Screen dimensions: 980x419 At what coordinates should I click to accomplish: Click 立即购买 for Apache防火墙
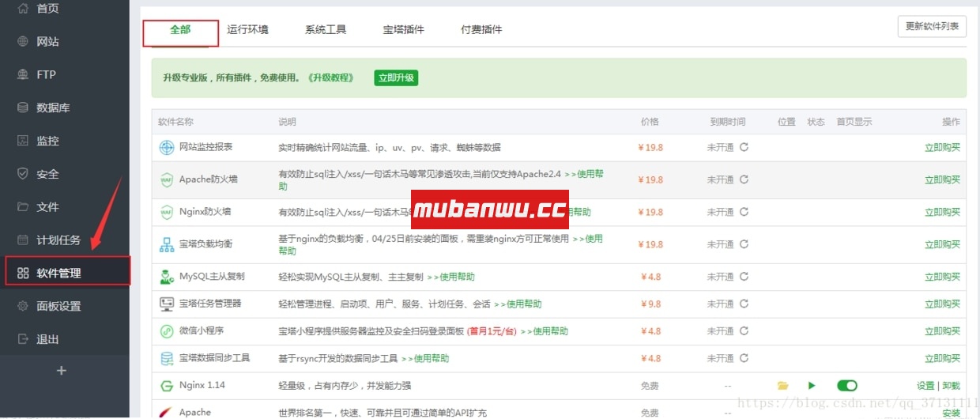[x=942, y=179]
